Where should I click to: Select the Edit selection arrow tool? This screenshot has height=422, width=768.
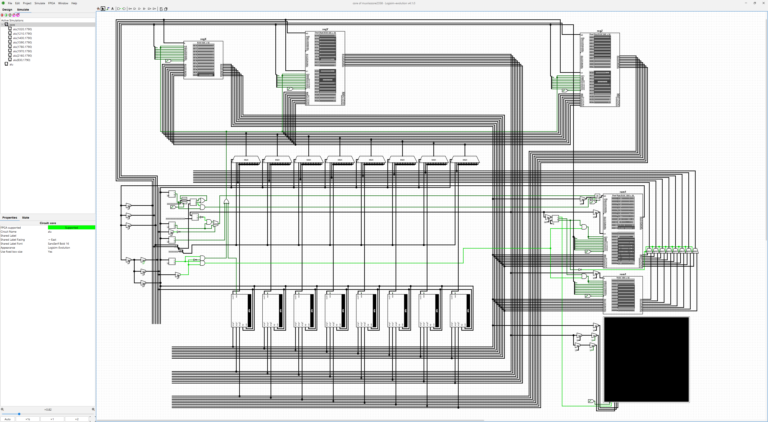pos(103,8)
